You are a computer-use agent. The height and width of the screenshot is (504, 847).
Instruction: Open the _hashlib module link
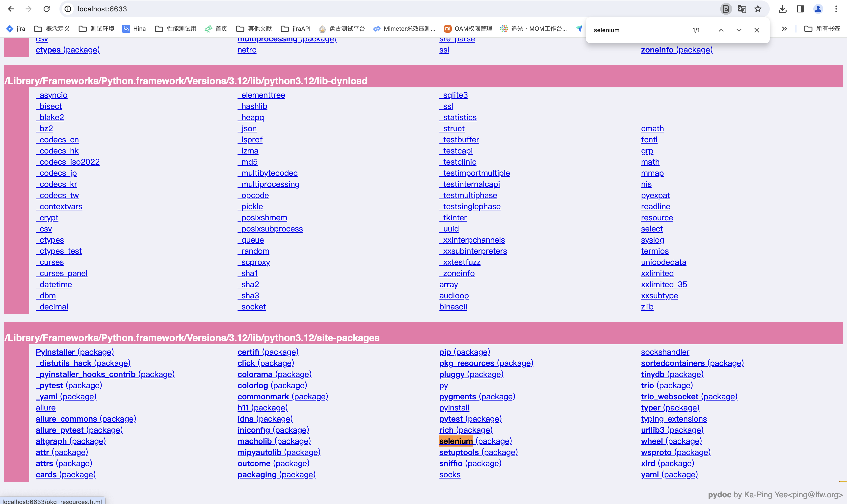(252, 106)
